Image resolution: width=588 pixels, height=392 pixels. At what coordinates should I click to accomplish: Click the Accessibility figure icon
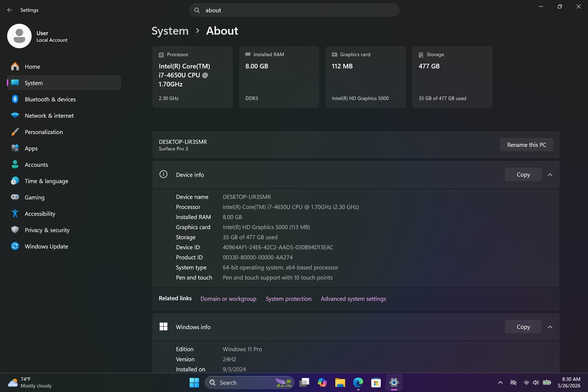pos(15,214)
